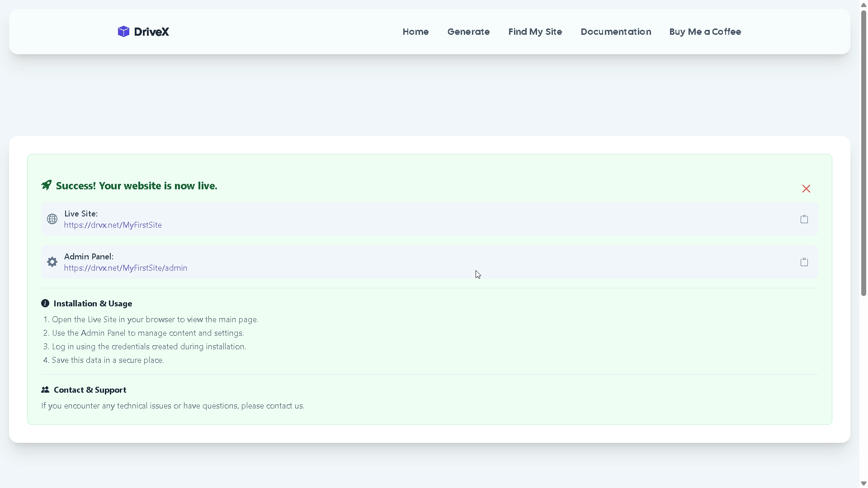Dismiss the success message with the red X
The image size is (868, 488).
(806, 189)
